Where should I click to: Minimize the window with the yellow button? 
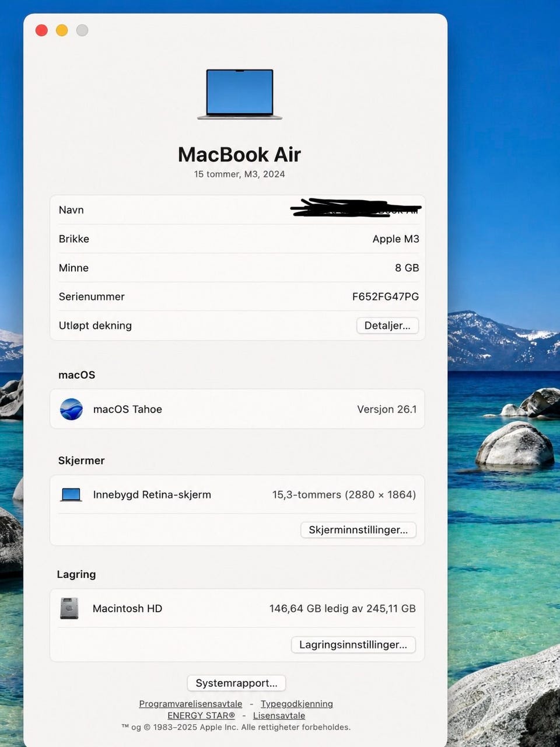pyautogui.click(x=62, y=30)
